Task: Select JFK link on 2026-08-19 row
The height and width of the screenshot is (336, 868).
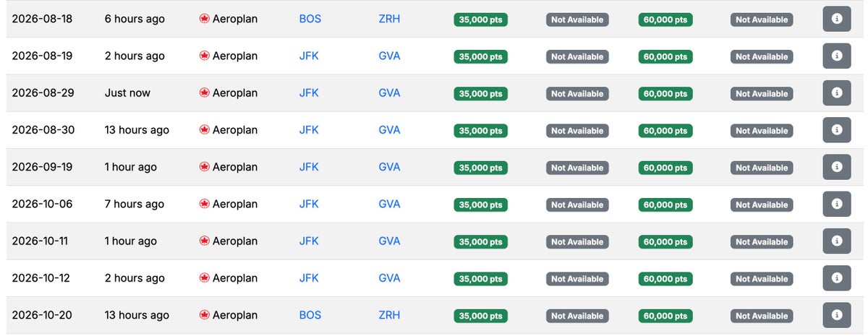Action: [x=309, y=56]
